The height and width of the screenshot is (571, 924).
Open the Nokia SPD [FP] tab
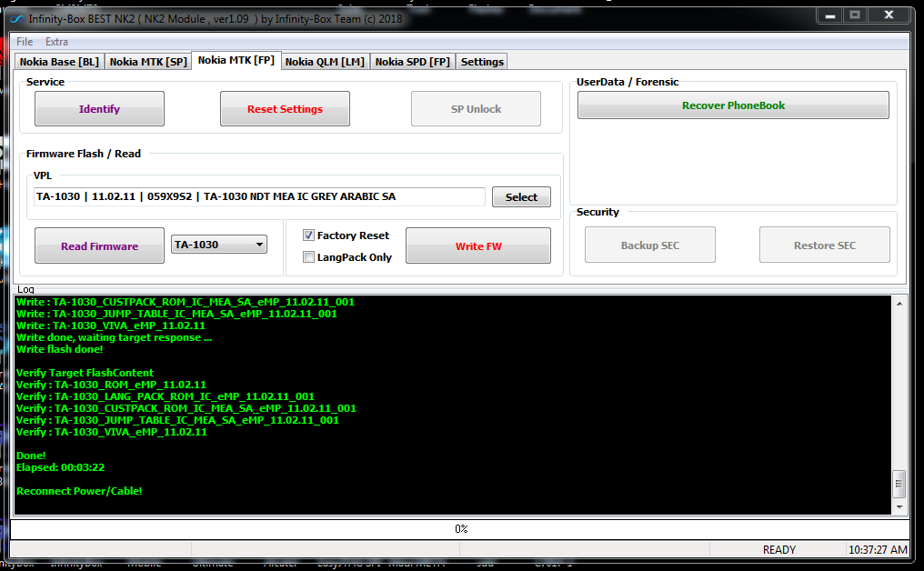[413, 62]
